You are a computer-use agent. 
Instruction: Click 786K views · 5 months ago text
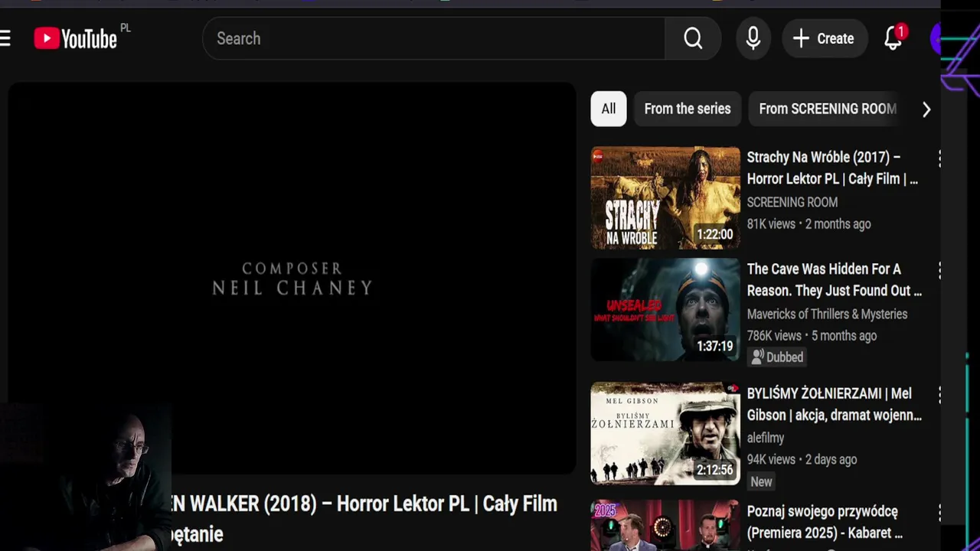click(812, 335)
